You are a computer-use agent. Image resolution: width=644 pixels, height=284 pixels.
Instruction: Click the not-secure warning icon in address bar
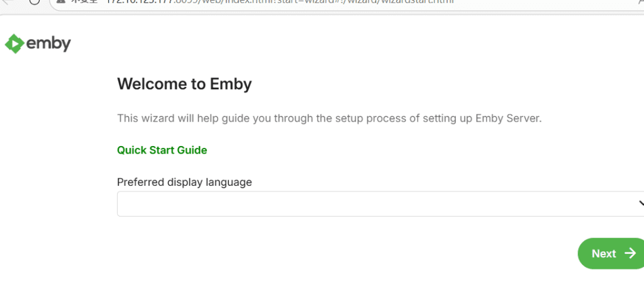(61, 2)
